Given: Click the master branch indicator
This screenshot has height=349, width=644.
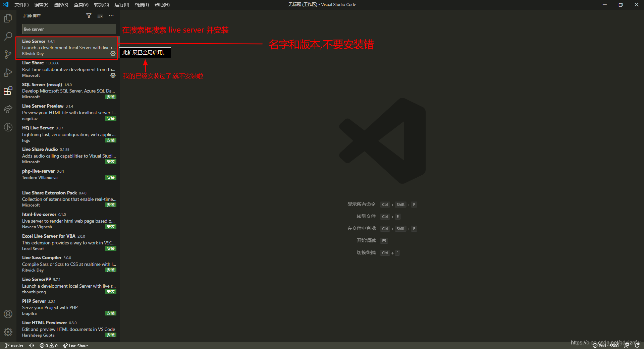Looking at the screenshot, I should point(14,346).
